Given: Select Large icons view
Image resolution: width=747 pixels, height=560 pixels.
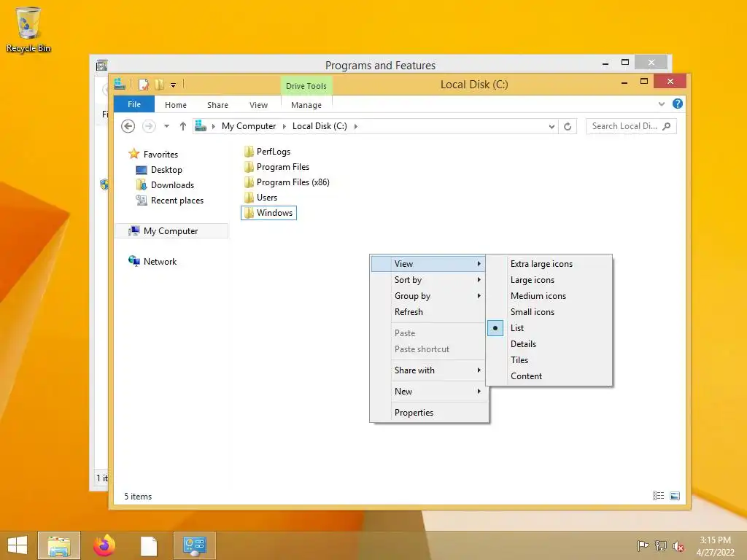Looking at the screenshot, I should coord(549,280).
